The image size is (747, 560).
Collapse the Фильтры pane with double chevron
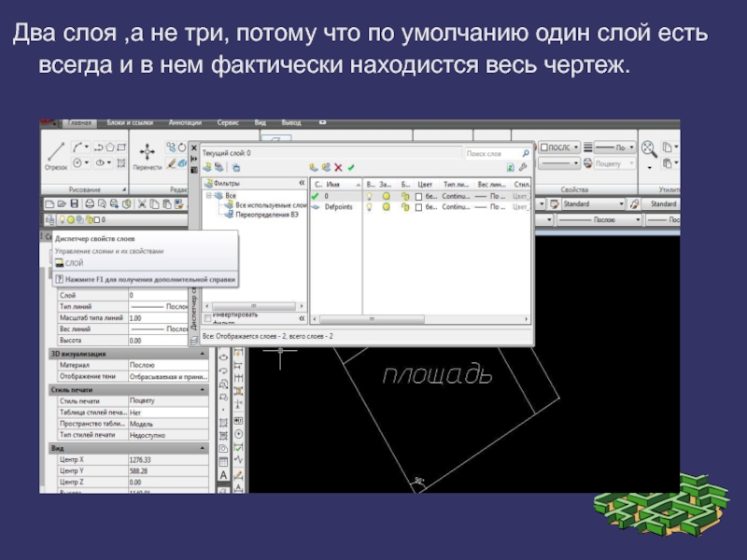tap(302, 183)
